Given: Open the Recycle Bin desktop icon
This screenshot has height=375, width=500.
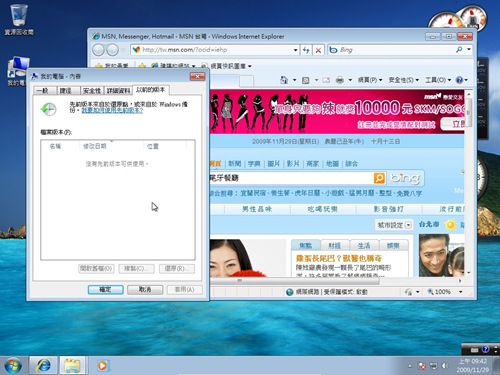Looking at the screenshot, I should (x=19, y=19).
